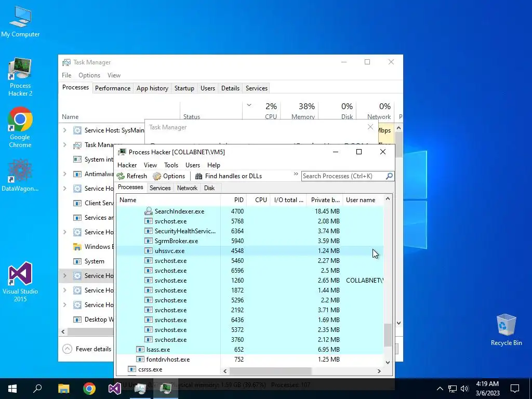Open the Recycle Bin desktop icon

[506, 330]
